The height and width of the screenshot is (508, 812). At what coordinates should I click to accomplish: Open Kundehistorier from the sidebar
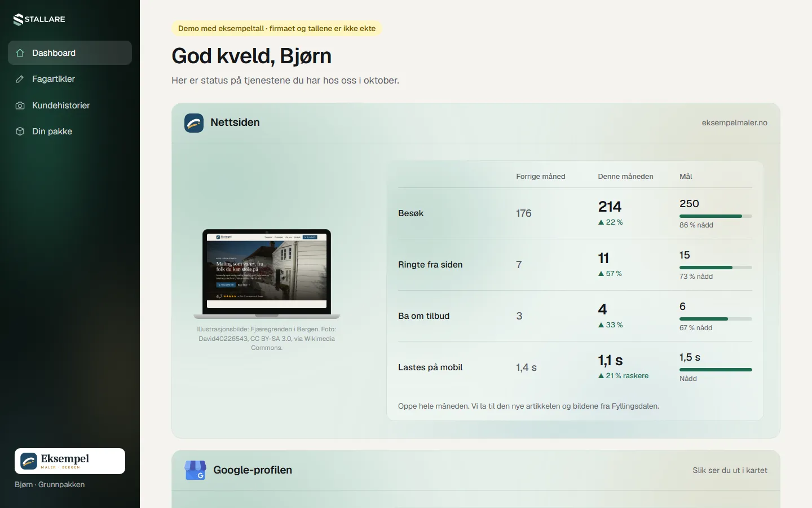pos(70,106)
